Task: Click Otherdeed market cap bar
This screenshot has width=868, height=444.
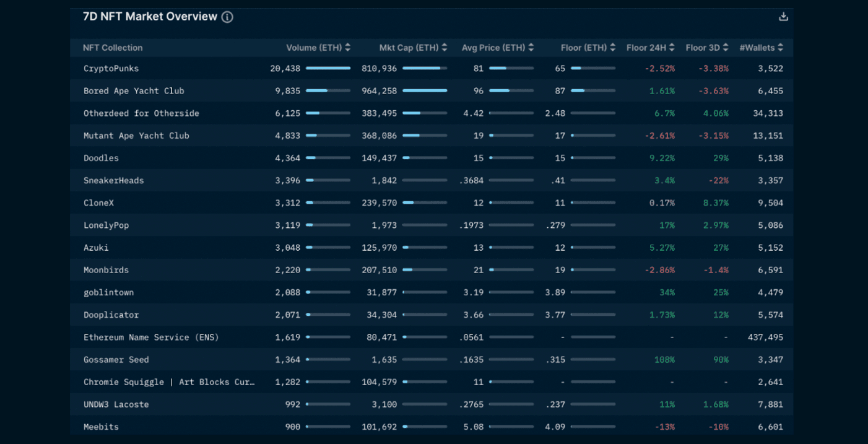Action: tap(425, 113)
